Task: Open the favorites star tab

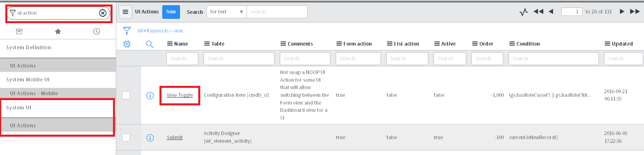Action: [58, 31]
